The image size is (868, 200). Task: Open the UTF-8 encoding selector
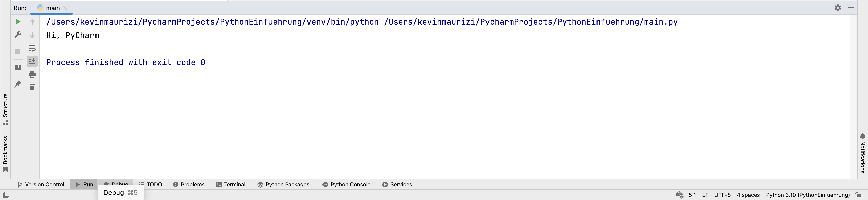click(x=722, y=195)
